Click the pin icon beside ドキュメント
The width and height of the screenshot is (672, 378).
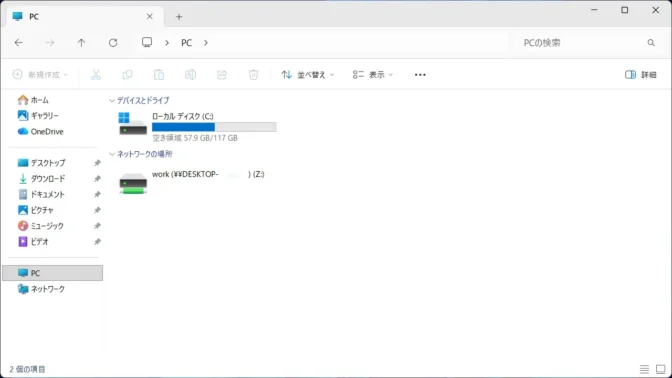97,195
